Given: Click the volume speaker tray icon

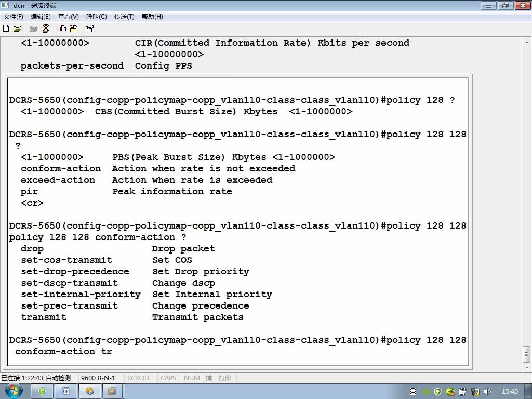Looking at the screenshot, I should [x=487, y=392].
